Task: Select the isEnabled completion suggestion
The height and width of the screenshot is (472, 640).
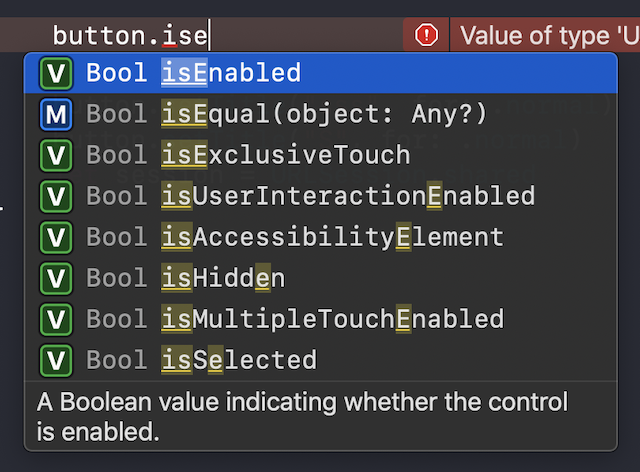Action: (230, 73)
